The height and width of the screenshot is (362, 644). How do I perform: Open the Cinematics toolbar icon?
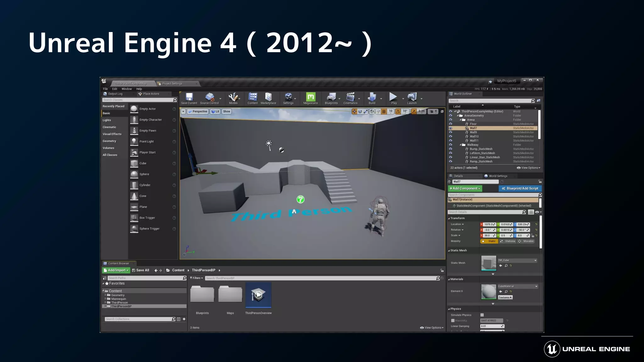[350, 98]
